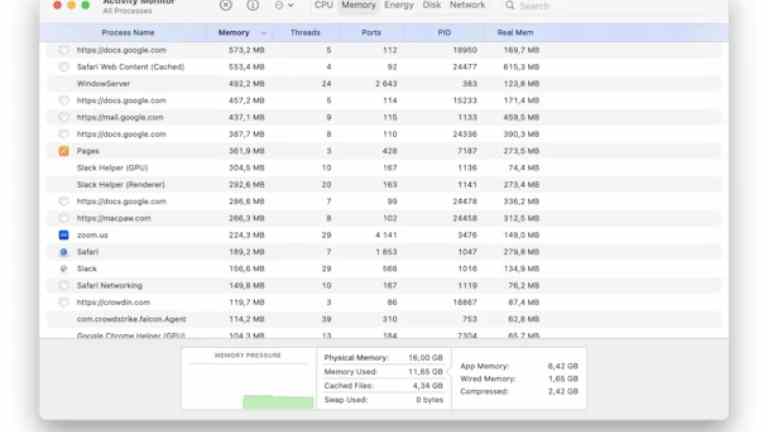Switch to the Network tab
Screen dimensions: 768x432
coord(467,5)
